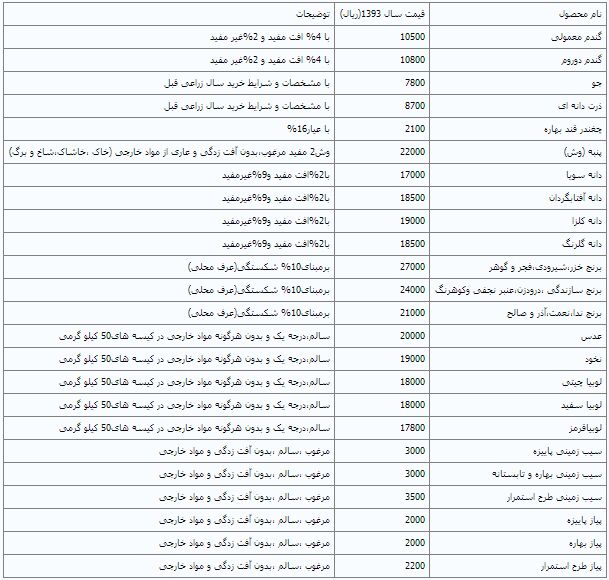Viewport: 609px width, 580px height.
Task: Select product name دانه سویا
Action: (584, 175)
